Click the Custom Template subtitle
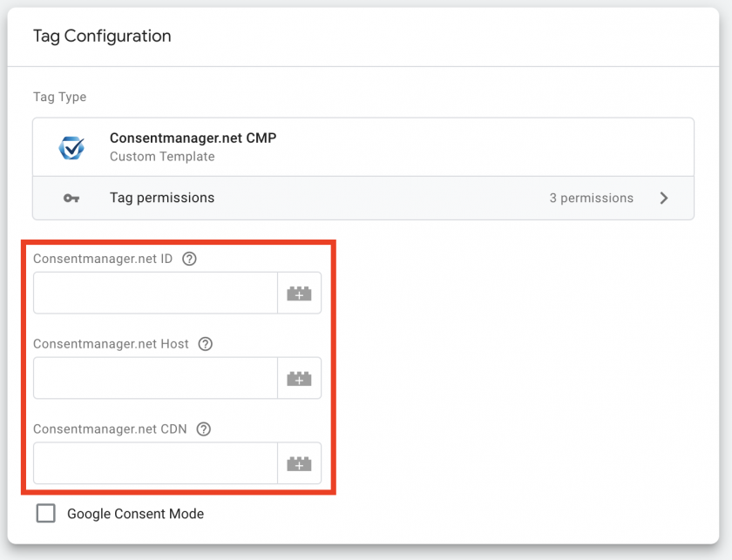732x560 pixels. coord(162,157)
